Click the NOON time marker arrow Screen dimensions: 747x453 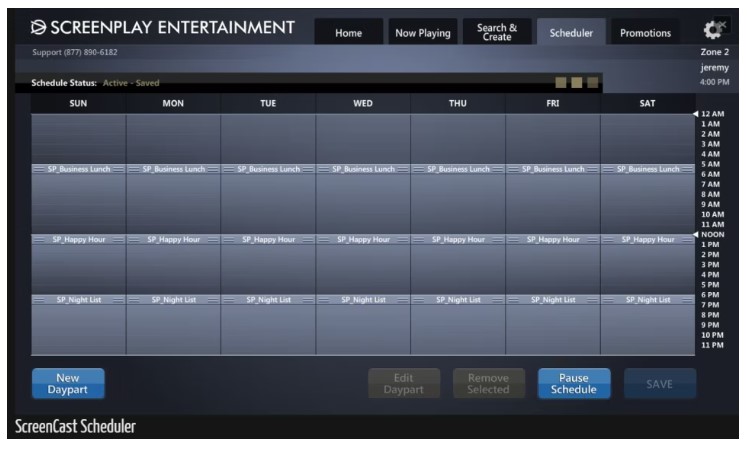(696, 234)
